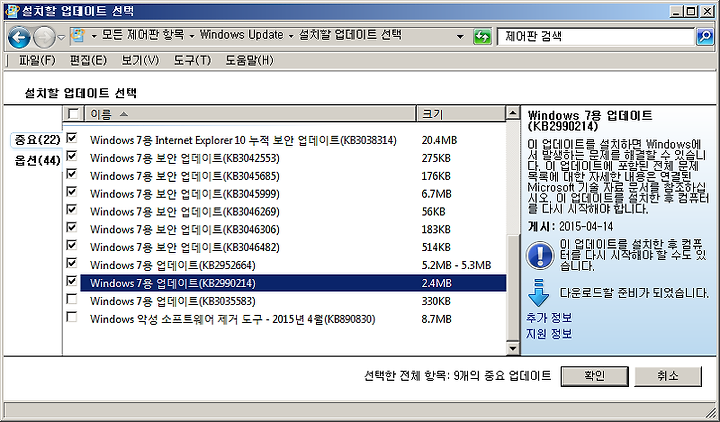Click the window title bar icon
Viewport: 720px width, 422px height.
point(12,11)
